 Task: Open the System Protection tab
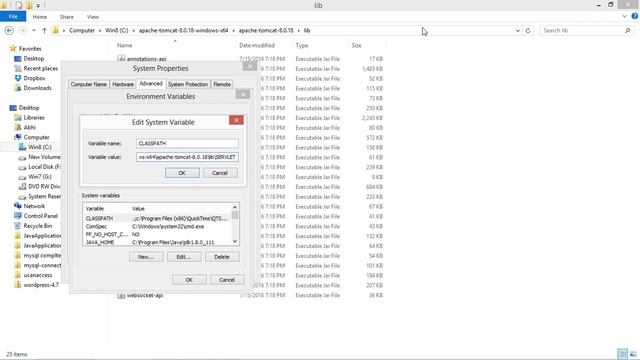188,84
